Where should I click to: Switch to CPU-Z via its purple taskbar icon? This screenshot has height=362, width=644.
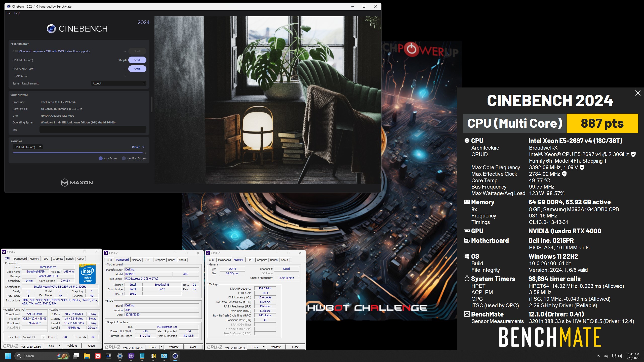(x=131, y=356)
